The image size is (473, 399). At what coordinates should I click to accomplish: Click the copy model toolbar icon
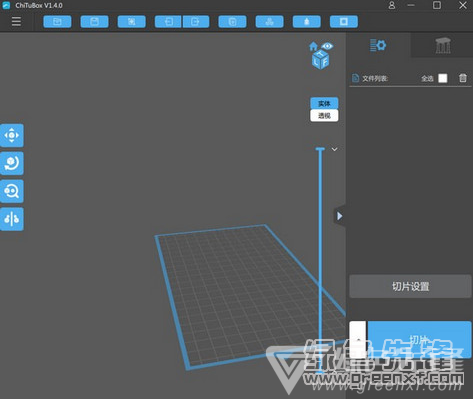(x=232, y=22)
